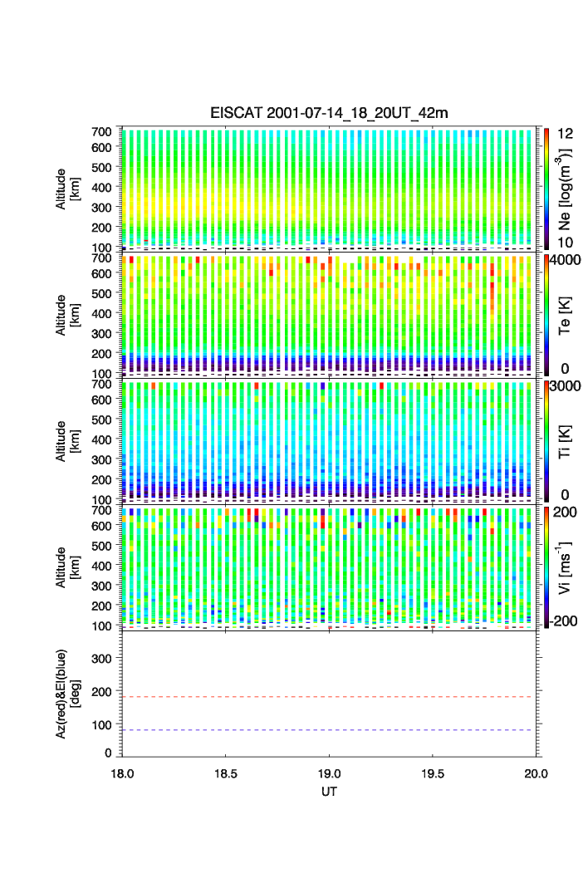Screen dimensions: 588x883
Task: Click the Vi velocity color bar
Action: (x=546, y=567)
